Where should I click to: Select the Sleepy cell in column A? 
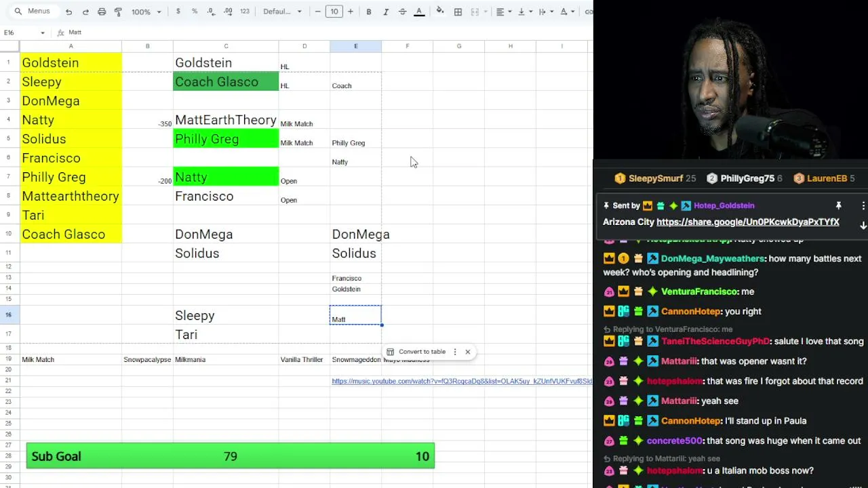coord(71,81)
